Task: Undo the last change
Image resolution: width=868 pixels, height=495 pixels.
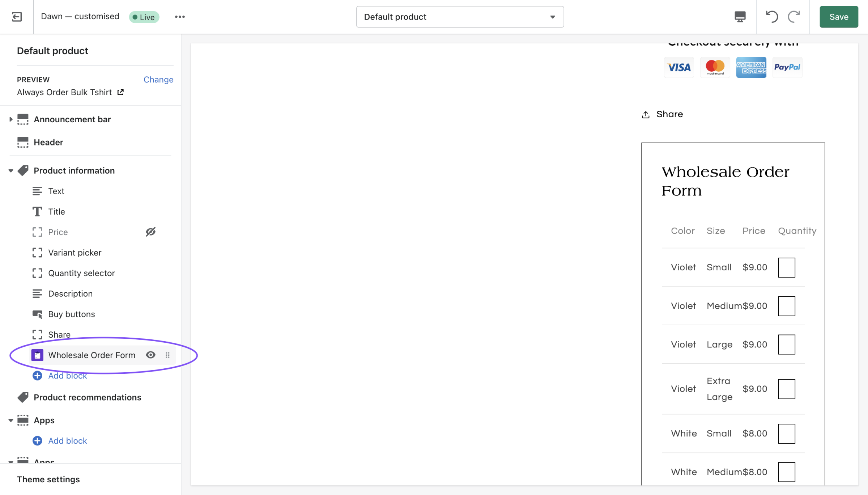Action: pos(771,17)
